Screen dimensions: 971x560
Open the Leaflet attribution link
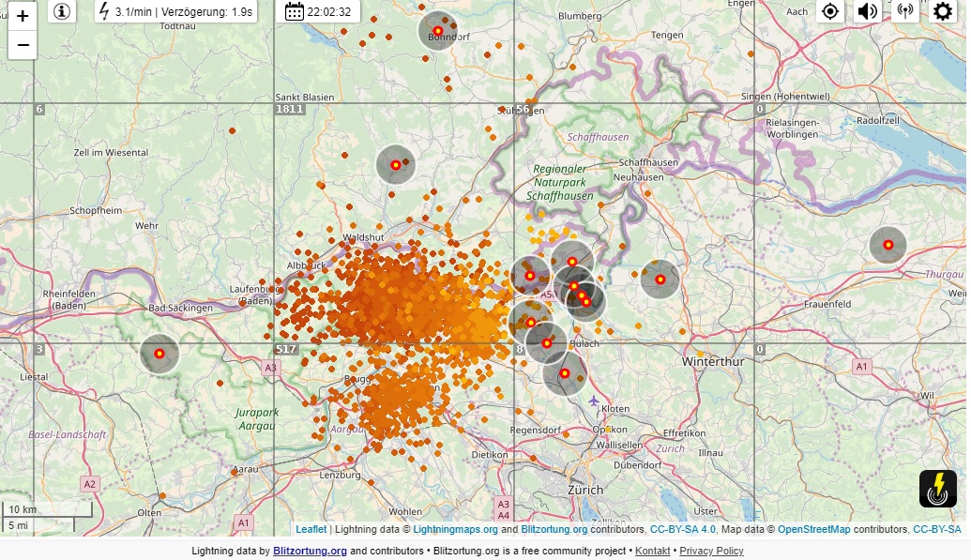point(311,529)
